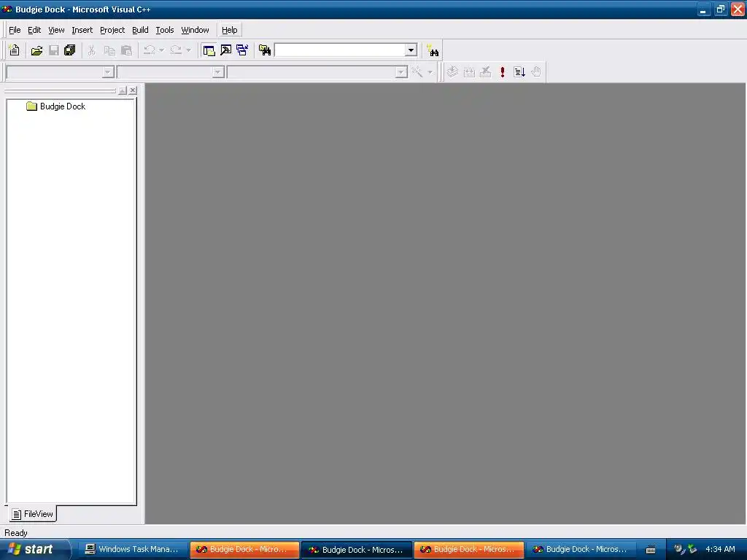747x560 pixels.
Task: Switch to second orange Budgie Dock taskbar button
Action: click(469, 550)
